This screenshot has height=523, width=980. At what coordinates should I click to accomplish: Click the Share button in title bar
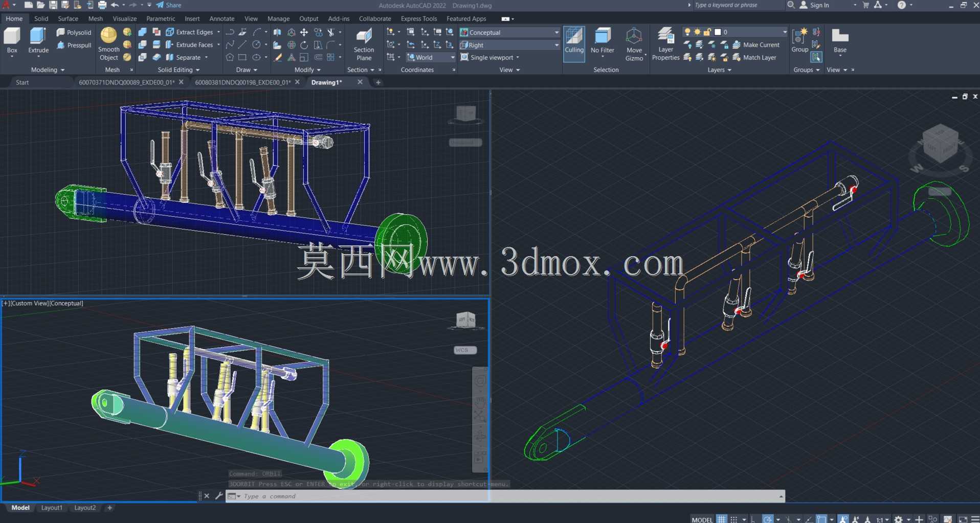coord(169,5)
